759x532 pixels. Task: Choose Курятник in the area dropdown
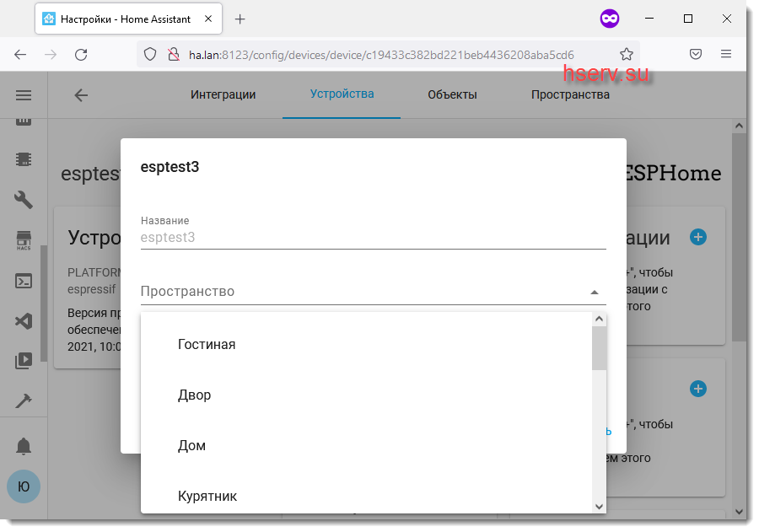tap(207, 497)
